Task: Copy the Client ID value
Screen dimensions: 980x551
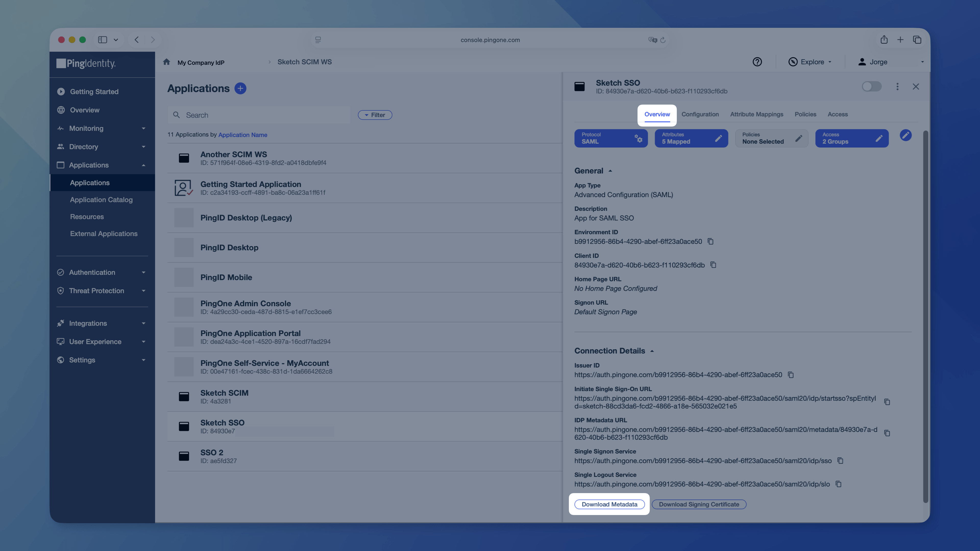Action: (713, 265)
